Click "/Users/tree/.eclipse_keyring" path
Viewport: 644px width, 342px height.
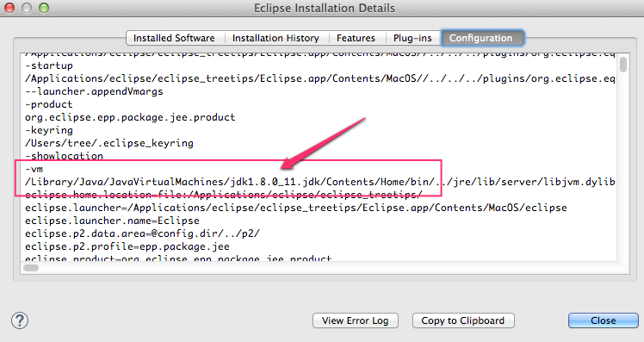[x=109, y=143]
